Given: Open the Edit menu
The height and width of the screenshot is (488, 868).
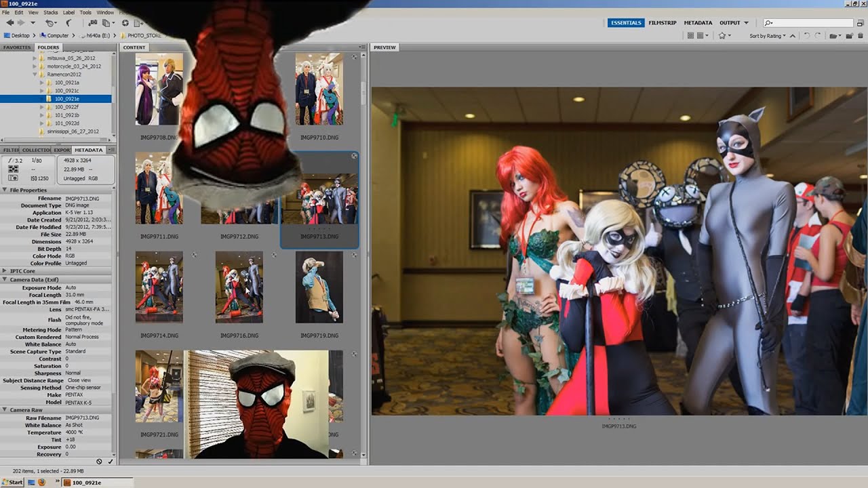Looking at the screenshot, I should tap(19, 12).
